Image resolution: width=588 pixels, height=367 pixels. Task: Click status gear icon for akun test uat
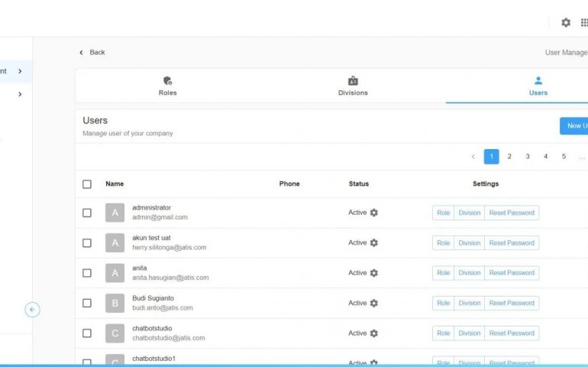pos(374,242)
